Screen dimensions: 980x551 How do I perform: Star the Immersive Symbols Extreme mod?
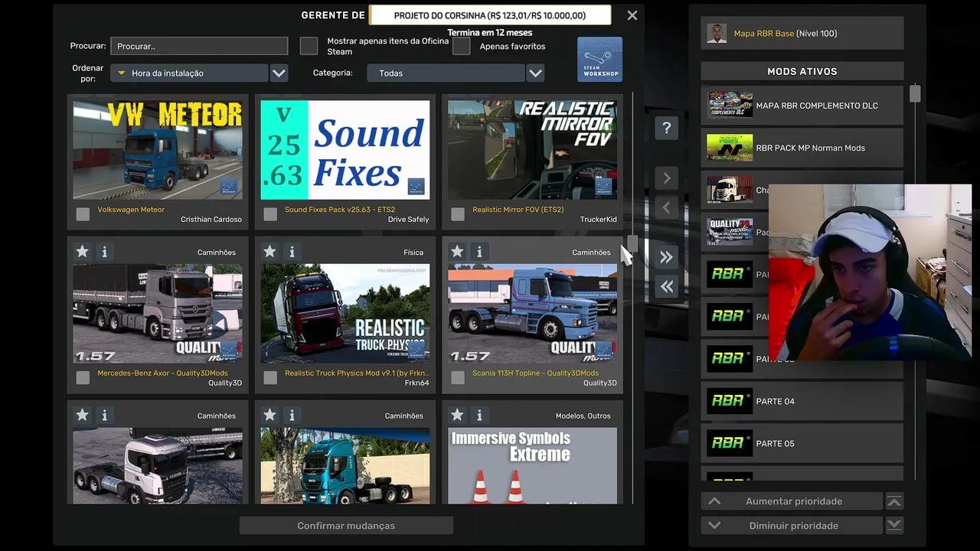[x=457, y=416]
